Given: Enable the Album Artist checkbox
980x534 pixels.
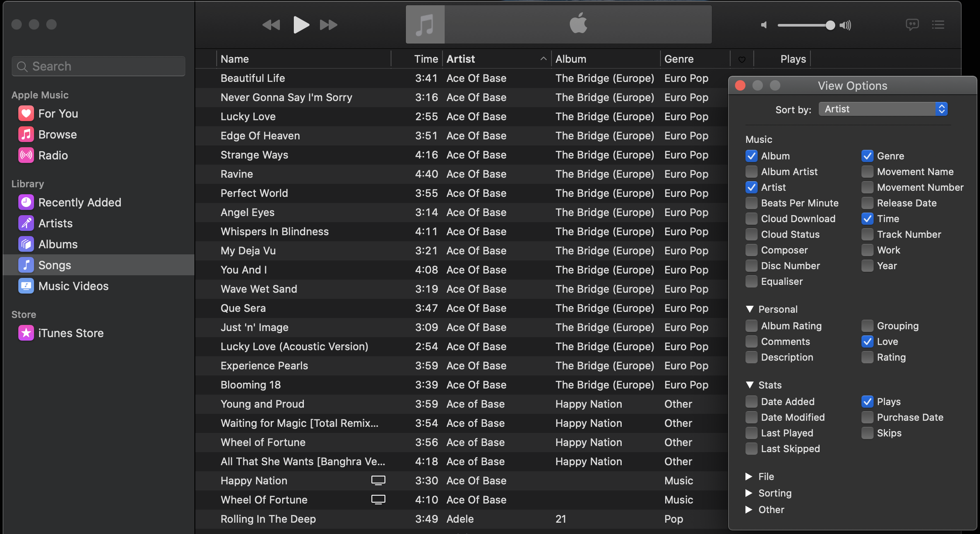Looking at the screenshot, I should point(752,172).
